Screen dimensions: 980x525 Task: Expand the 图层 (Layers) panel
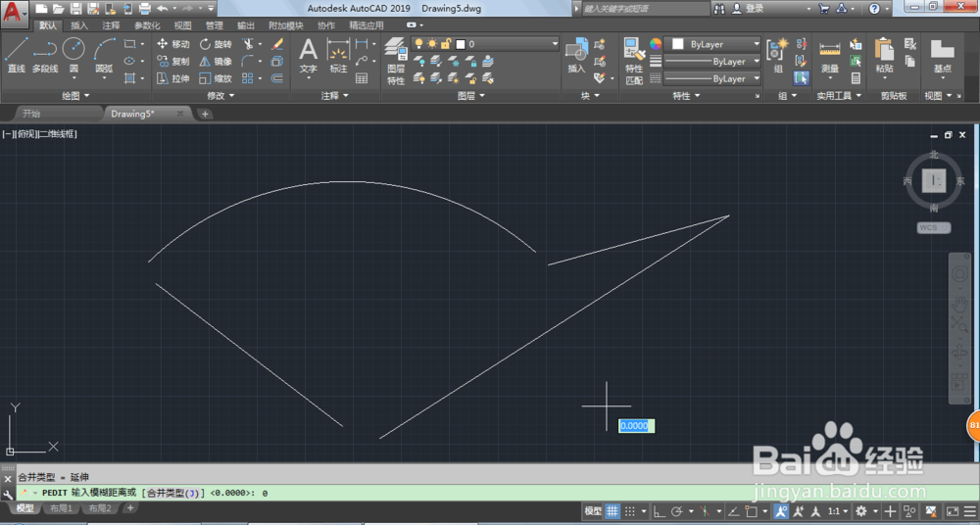(471, 96)
